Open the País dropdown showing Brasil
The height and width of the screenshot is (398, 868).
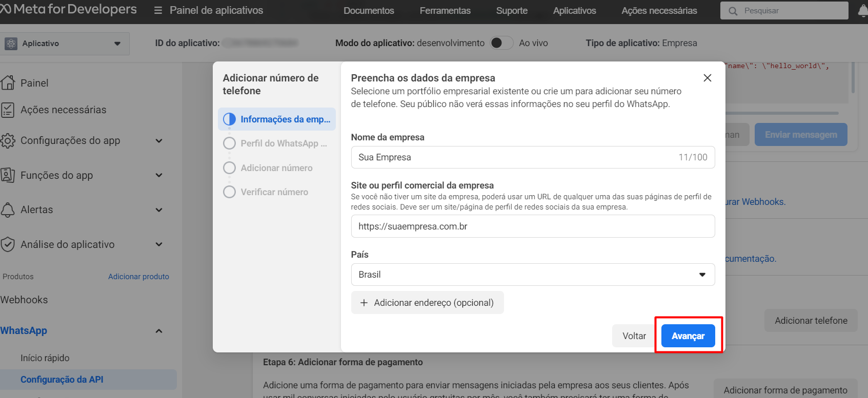click(x=533, y=275)
